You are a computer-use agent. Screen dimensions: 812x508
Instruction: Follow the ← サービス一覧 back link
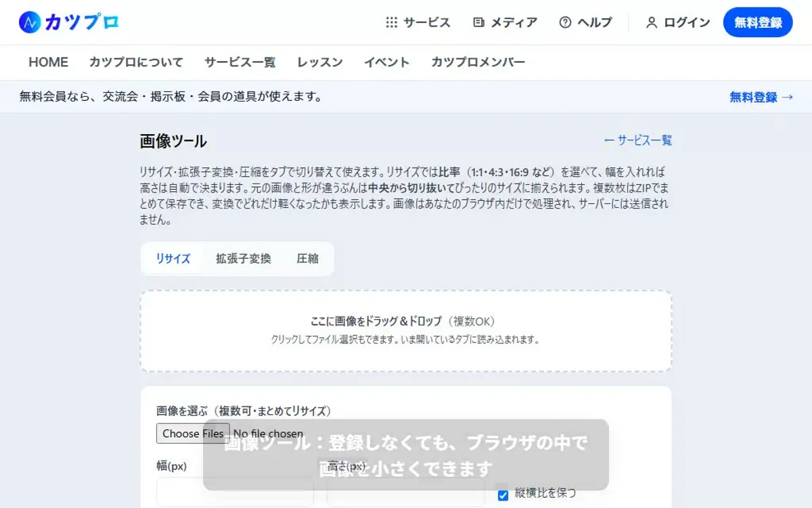point(638,140)
